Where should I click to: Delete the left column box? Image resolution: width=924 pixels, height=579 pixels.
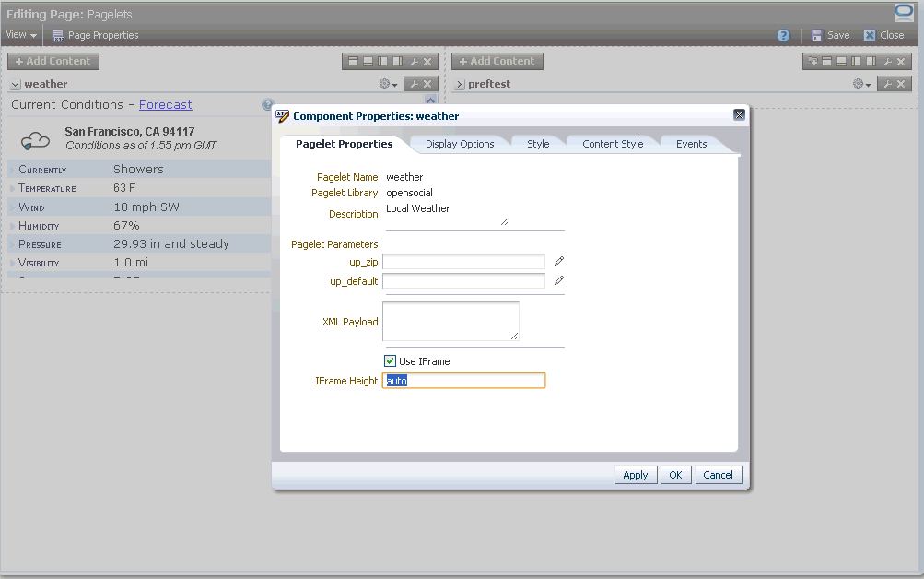[427, 62]
